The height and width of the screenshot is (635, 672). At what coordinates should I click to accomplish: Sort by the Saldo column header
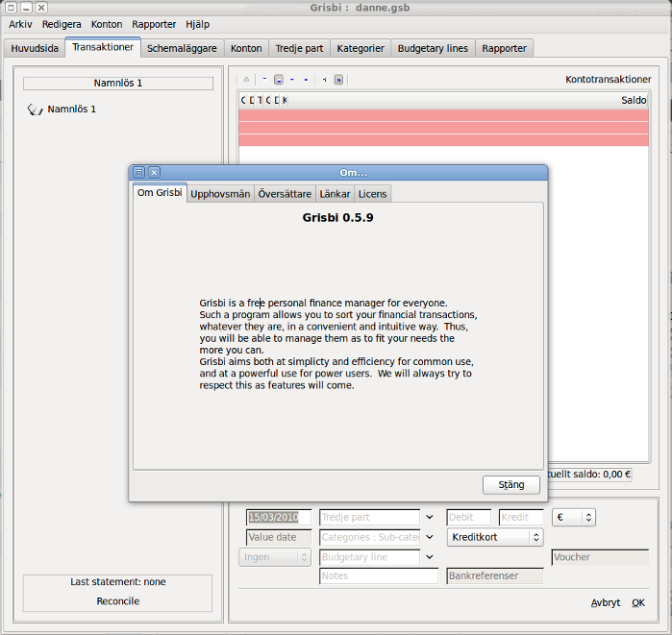[x=634, y=100]
